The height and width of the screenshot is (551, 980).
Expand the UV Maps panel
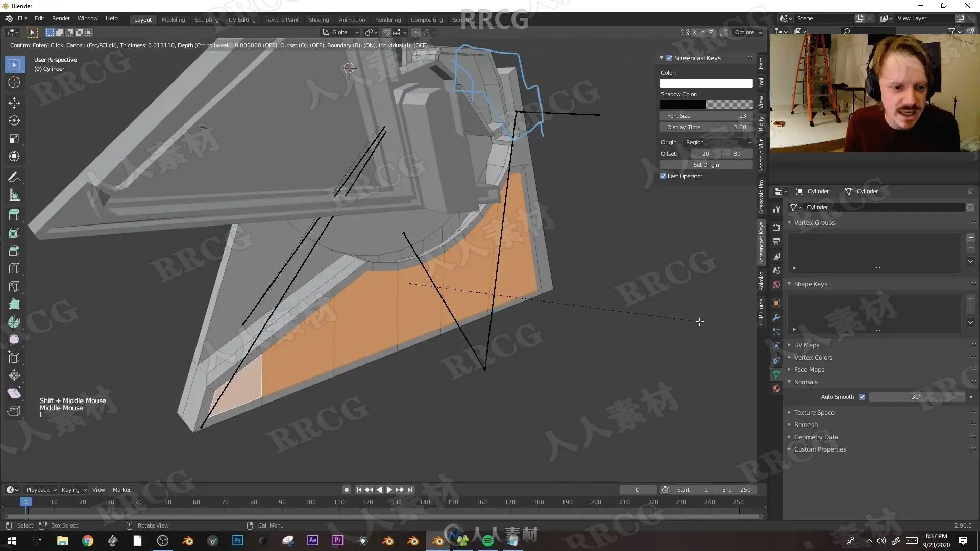coord(806,345)
